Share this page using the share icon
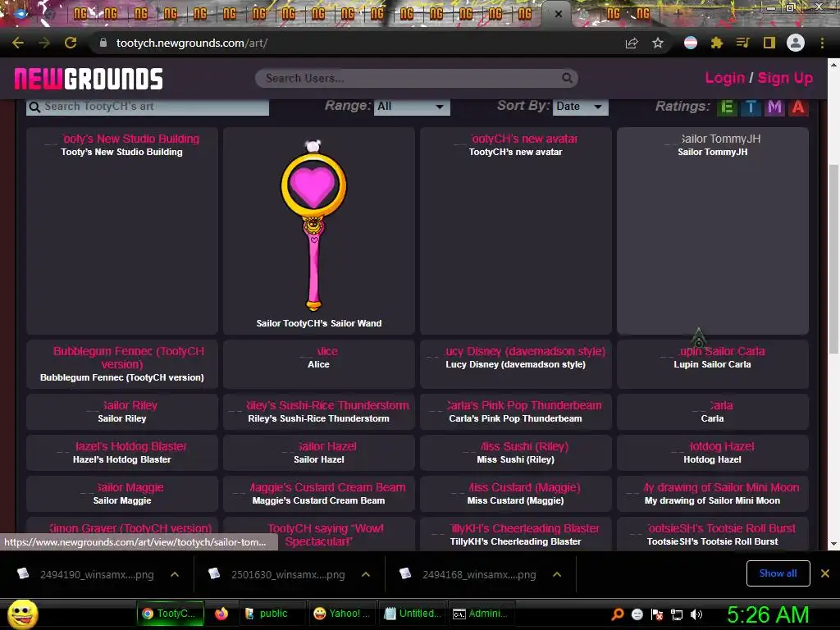This screenshot has width=840, height=630. pos(632,43)
